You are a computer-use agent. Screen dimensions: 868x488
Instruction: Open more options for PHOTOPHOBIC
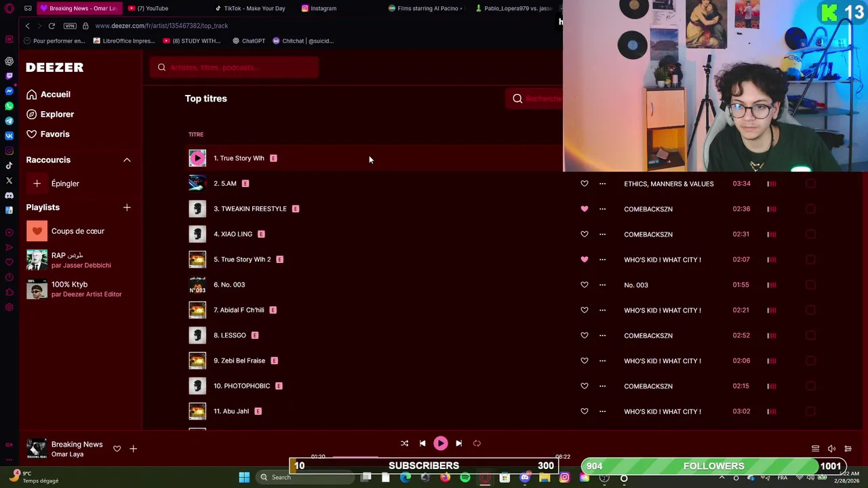point(602,386)
